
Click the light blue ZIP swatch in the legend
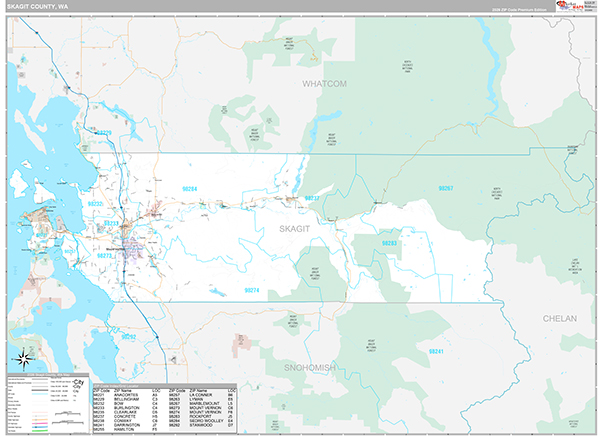click(40, 394)
